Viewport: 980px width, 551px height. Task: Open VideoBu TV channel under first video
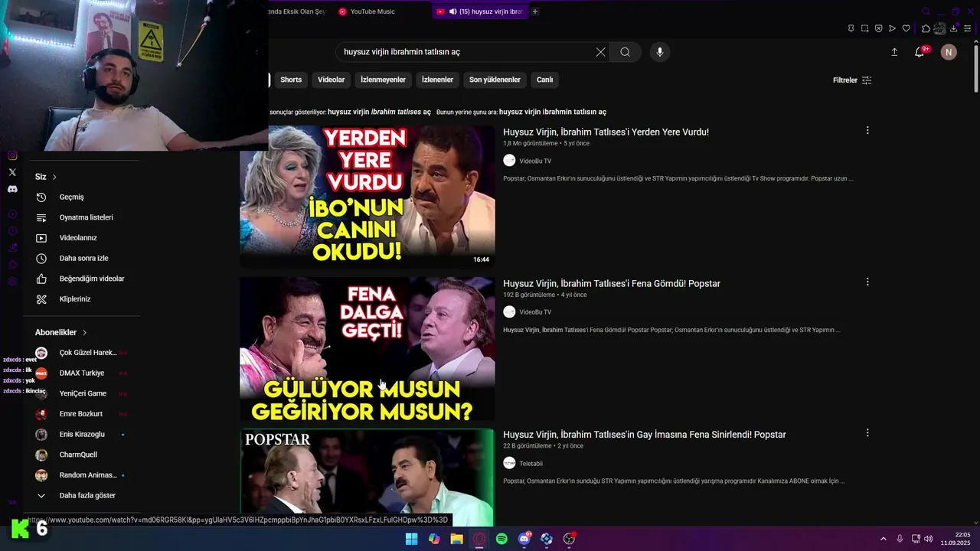click(x=535, y=161)
